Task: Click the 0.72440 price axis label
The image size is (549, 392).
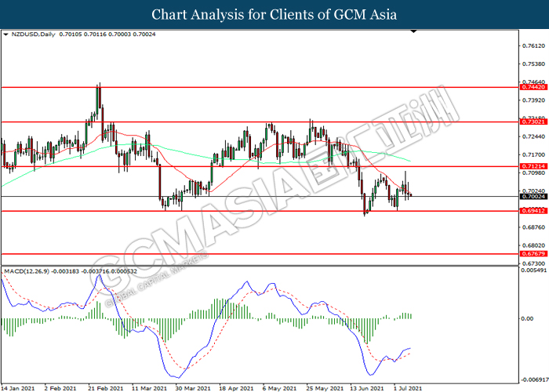Action: (533, 136)
